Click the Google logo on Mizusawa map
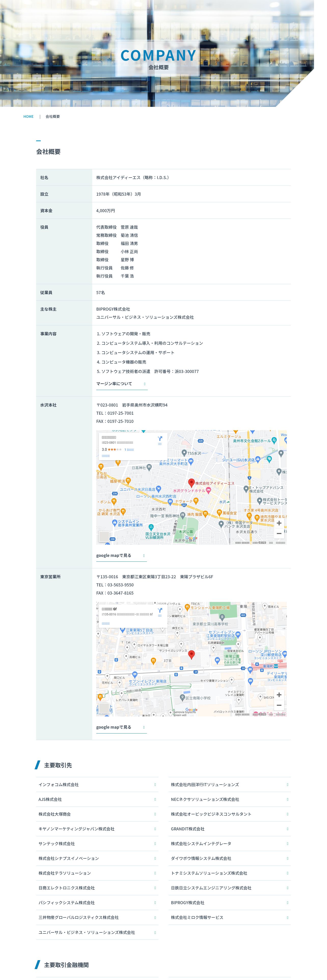The height and width of the screenshot is (980, 327). click(192, 538)
